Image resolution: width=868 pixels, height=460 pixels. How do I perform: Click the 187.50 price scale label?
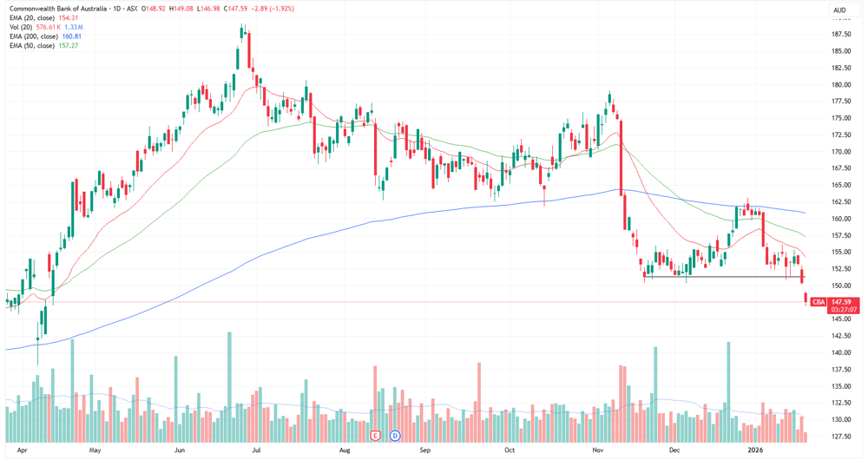(x=841, y=35)
